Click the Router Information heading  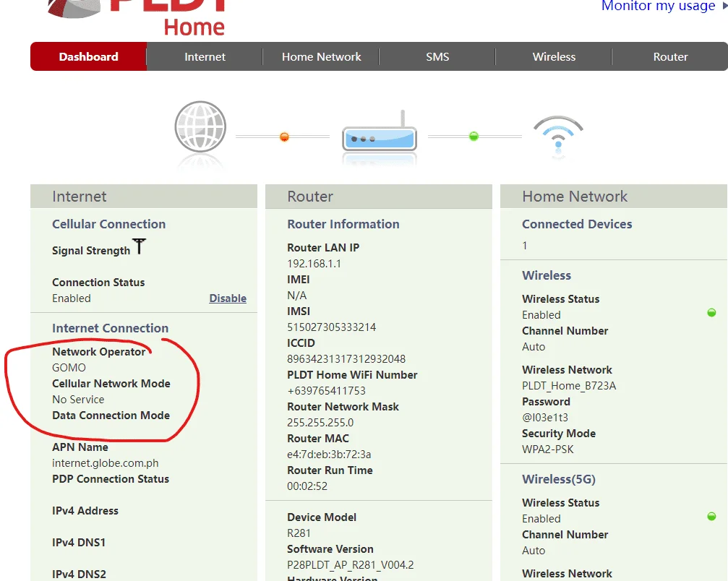click(343, 224)
